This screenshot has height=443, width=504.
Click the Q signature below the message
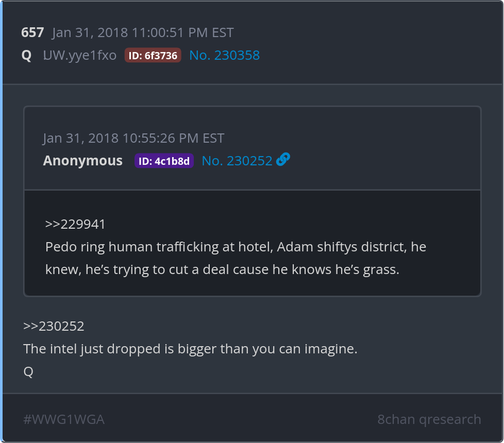28,371
